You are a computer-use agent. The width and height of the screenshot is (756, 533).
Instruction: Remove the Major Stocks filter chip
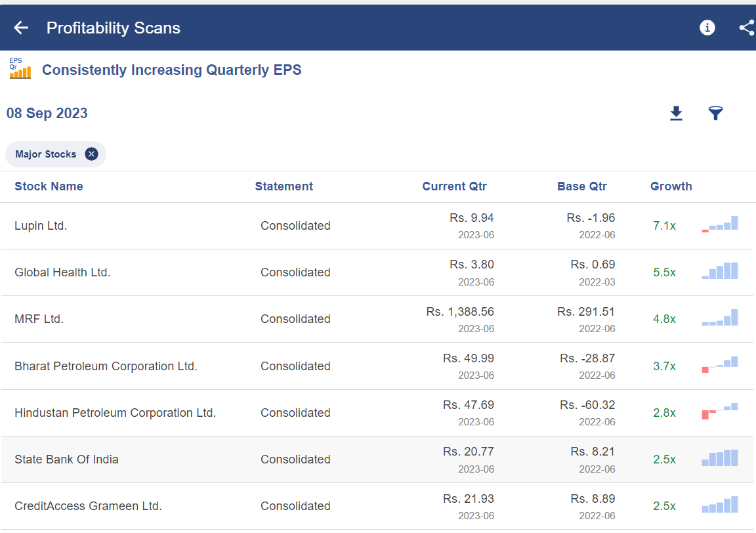(91, 154)
